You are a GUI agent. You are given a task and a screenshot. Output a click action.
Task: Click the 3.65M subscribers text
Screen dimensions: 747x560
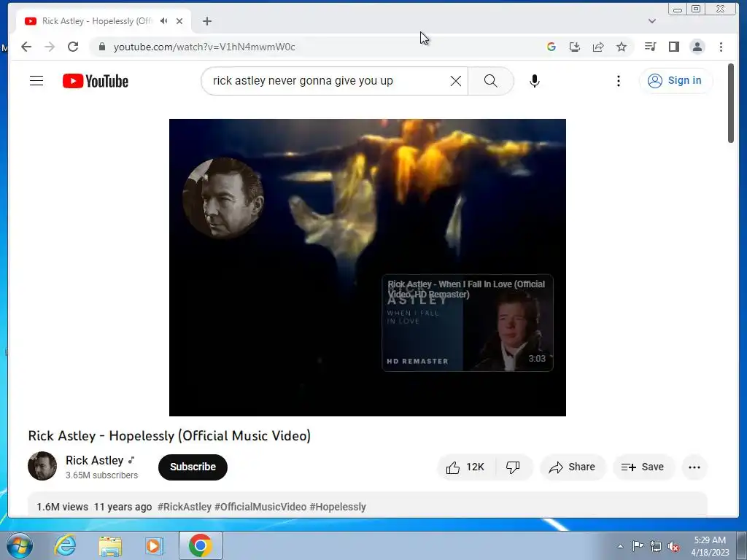point(102,475)
